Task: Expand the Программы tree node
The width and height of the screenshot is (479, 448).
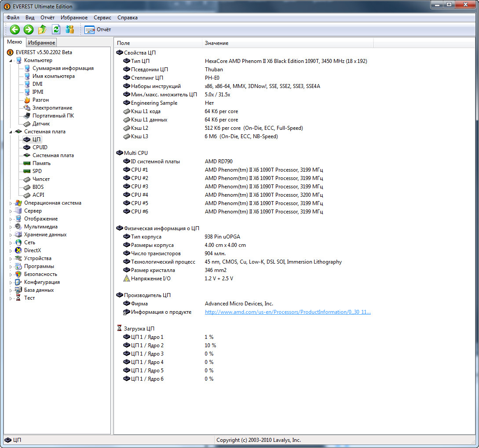Action: (x=11, y=267)
